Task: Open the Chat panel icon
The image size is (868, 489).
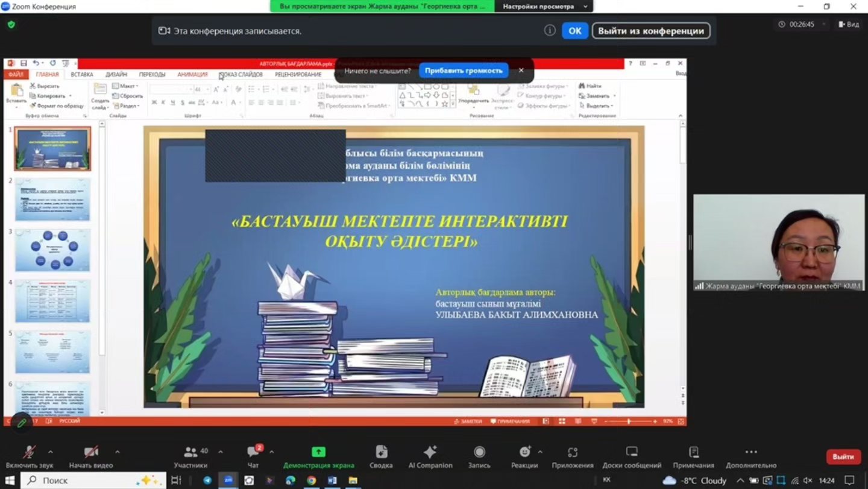Action: (253, 452)
